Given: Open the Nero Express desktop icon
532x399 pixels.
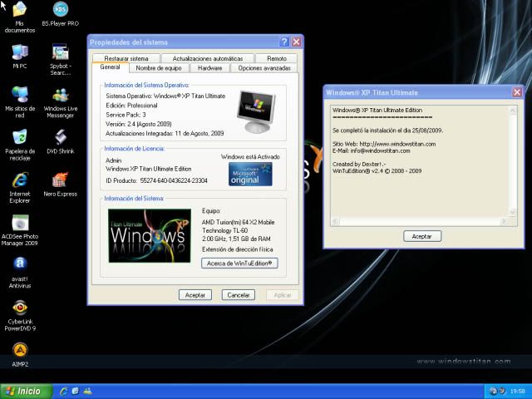Looking at the screenshot, I should point(61,185).
